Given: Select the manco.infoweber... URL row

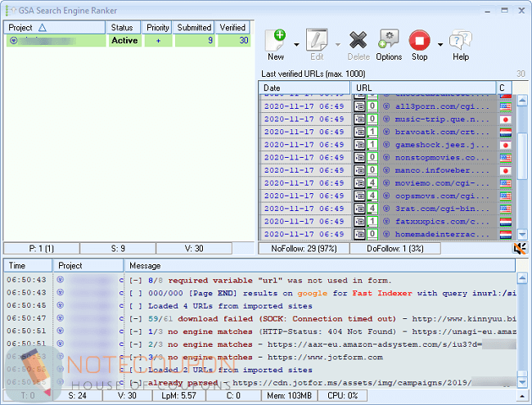Looking at the screenshot, I should coord(387,170).
